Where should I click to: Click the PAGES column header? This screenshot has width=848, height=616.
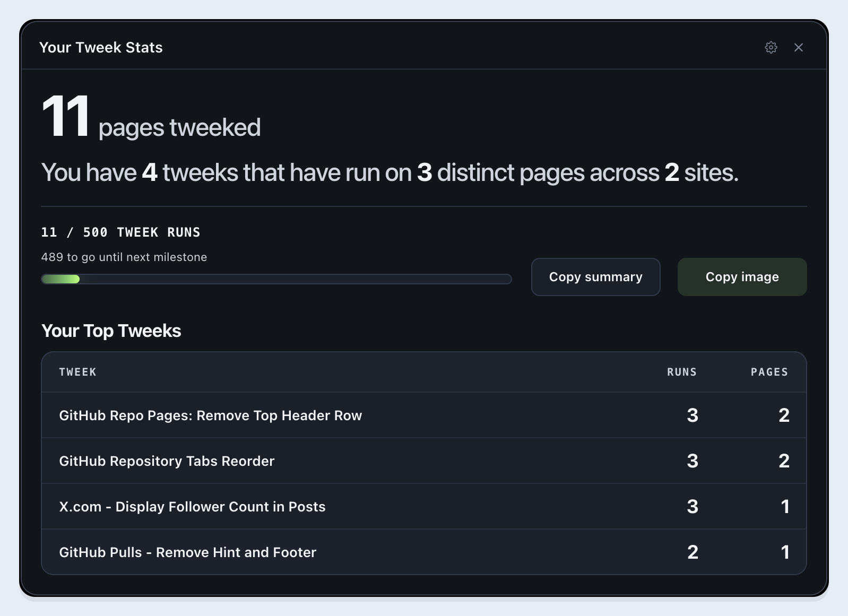pos(769,372)
